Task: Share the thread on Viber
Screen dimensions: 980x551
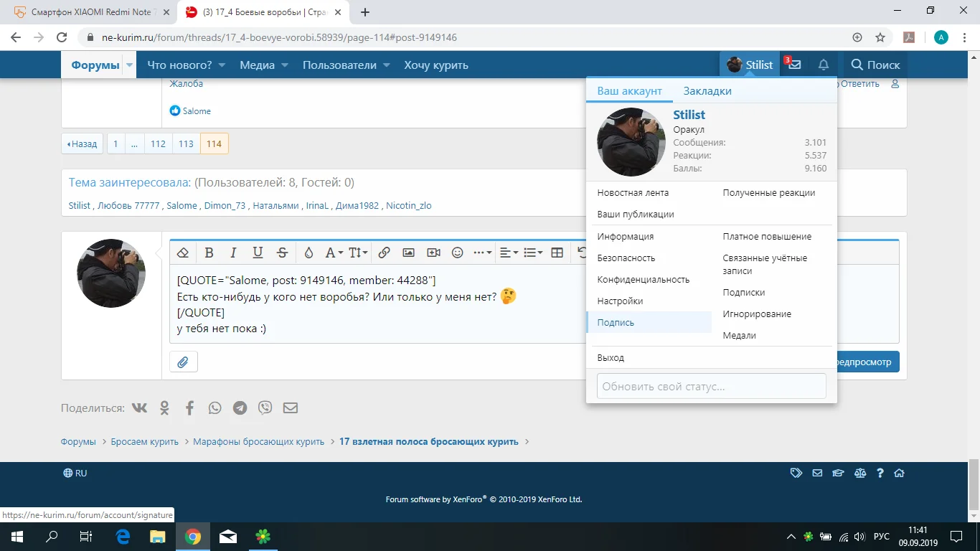Action: coord(265,408)
